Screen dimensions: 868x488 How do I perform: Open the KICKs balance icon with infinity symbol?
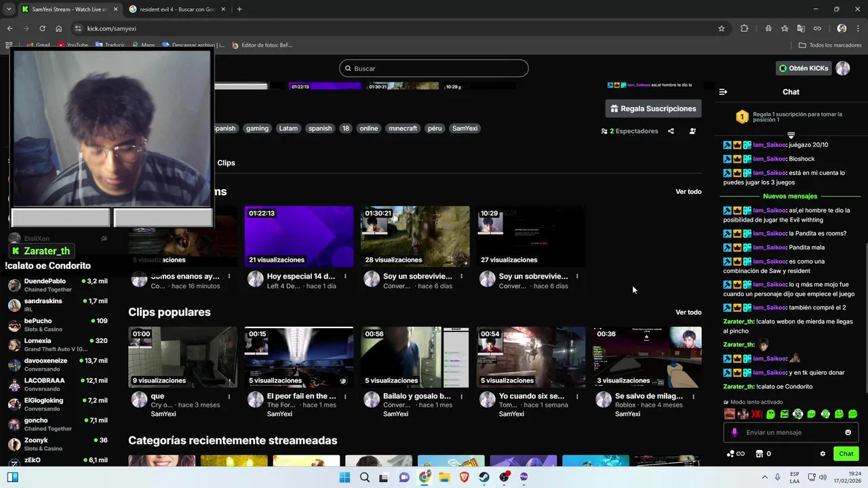pos(736,453)
